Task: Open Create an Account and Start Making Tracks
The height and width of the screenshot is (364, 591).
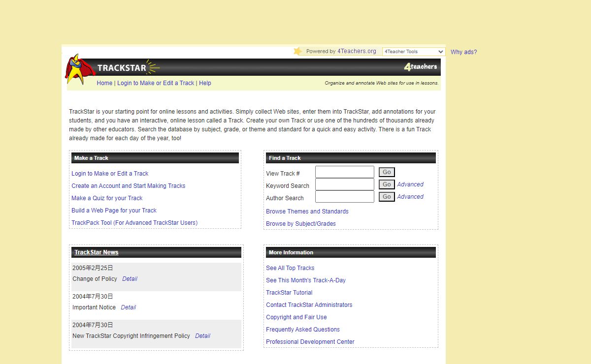Action: tap(129, 186)
